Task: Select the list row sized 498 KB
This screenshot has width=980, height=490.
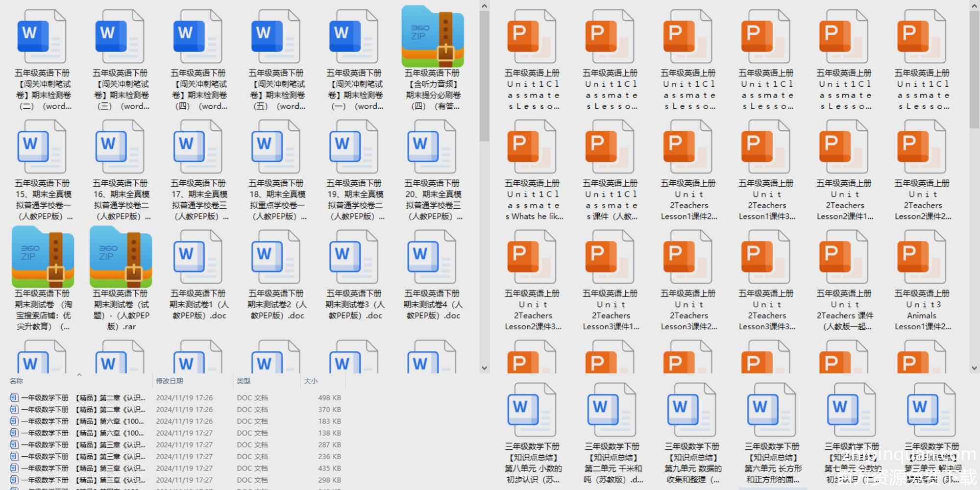Action: 83,397
